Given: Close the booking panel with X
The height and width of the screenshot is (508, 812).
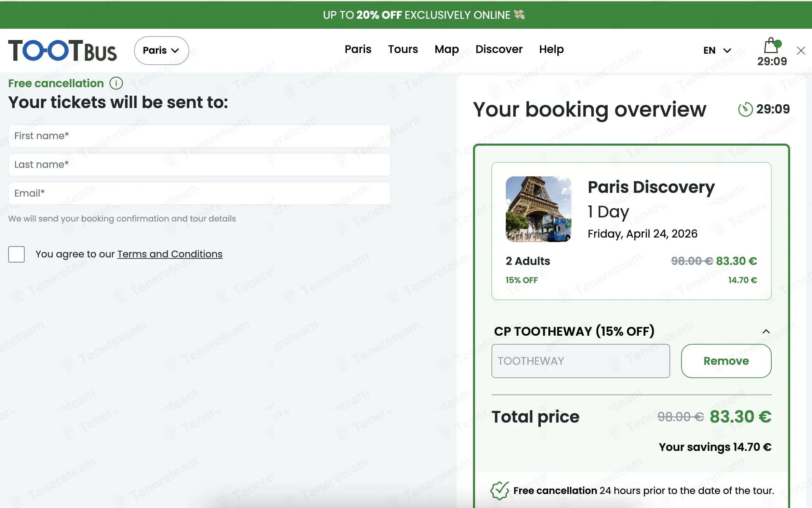Looking at the screenshot, I should point(801,51).
